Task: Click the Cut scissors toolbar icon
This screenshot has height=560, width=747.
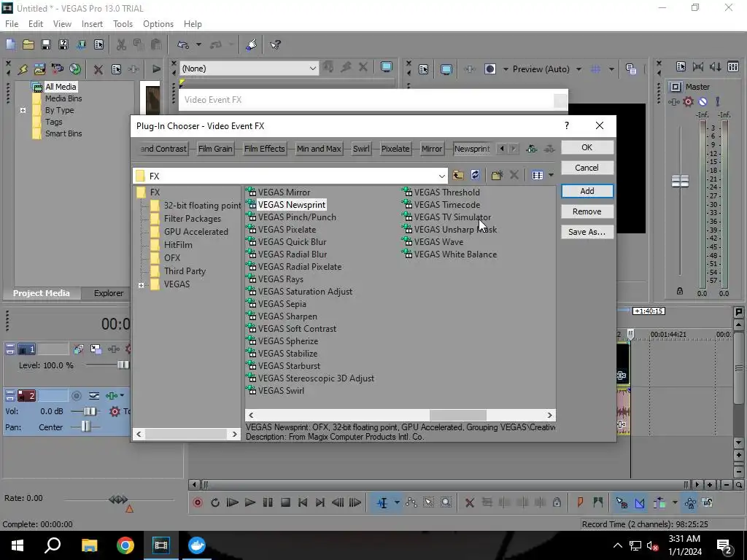Action: (122, 44)
